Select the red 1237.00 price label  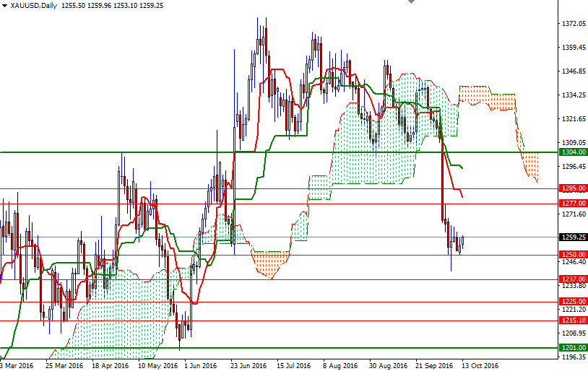coord(574,279)
